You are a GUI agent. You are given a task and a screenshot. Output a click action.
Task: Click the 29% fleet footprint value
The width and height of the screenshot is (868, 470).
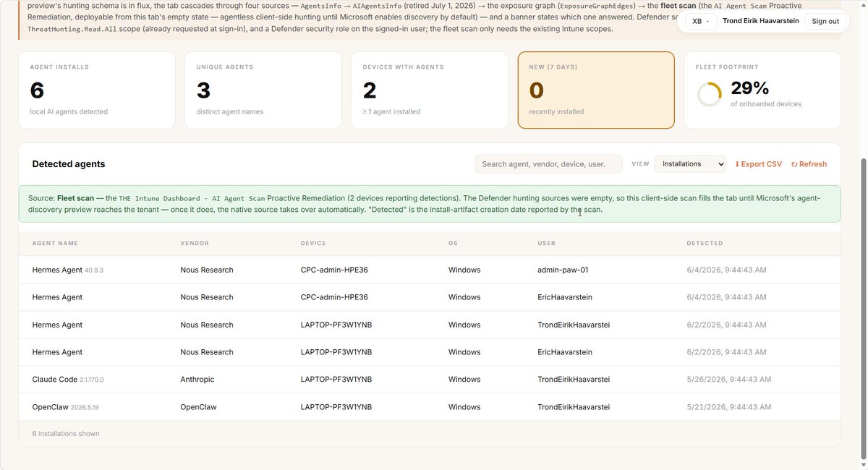click(749, 88)
